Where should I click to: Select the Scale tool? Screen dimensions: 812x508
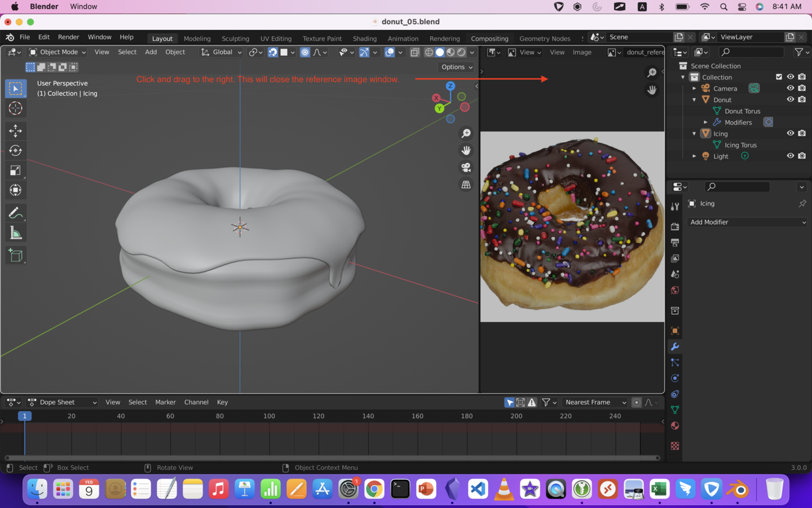pyautogui.click(x=15, y=170)
